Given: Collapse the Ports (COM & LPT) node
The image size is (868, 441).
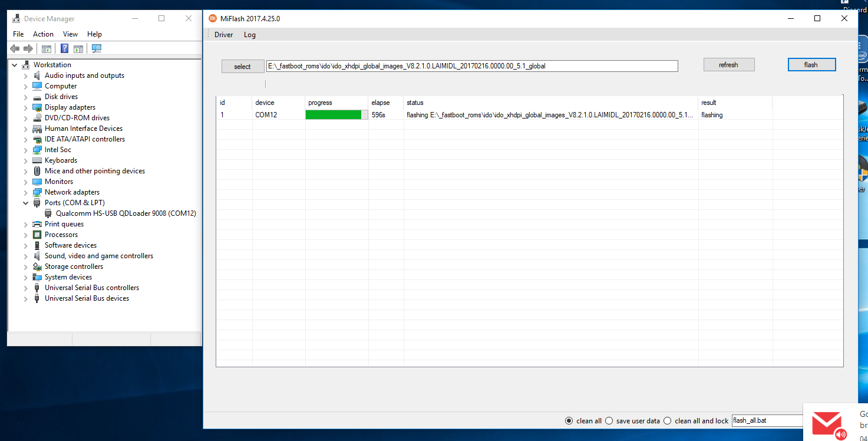Looking at the screenshot, I should click(25, 203).
